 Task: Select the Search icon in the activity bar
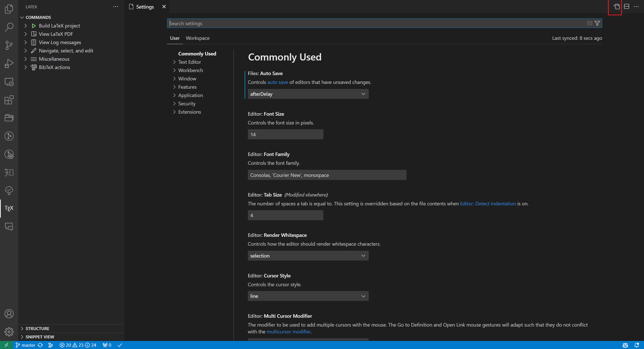tap(9, 27)
